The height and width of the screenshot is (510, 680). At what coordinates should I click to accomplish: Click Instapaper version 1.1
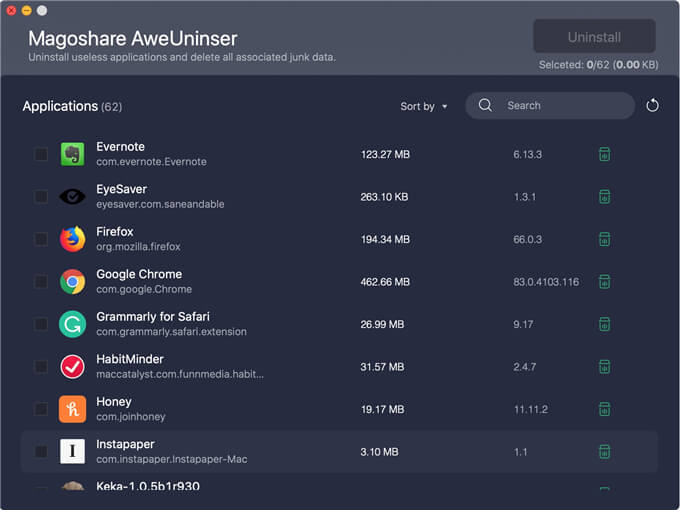[x=520, y=452]
